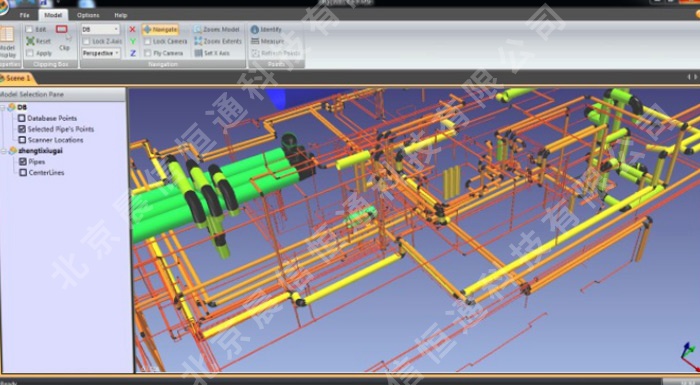
Task: Toggle the Fly Camera checkbox
Action: click(x=148, y=53)
